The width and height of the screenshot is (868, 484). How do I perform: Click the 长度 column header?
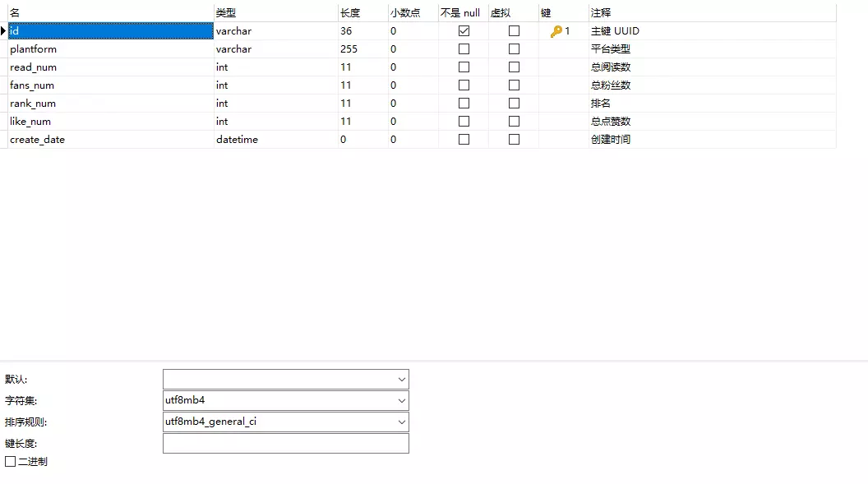click(x=363, y=12)
